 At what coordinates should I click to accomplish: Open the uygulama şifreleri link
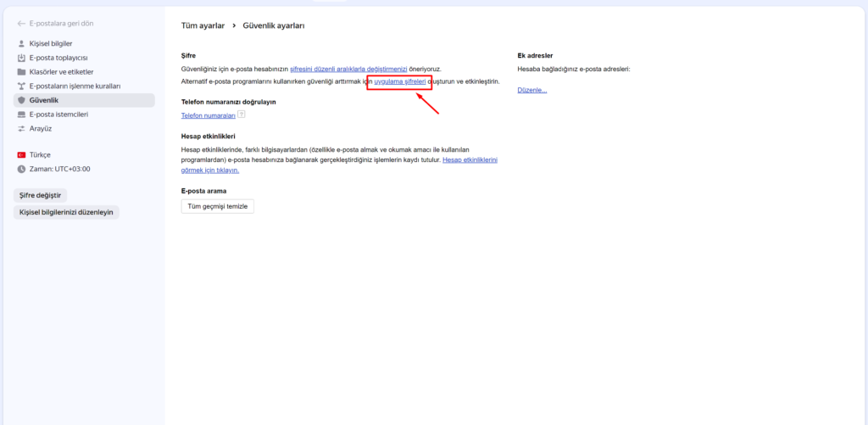399,81
